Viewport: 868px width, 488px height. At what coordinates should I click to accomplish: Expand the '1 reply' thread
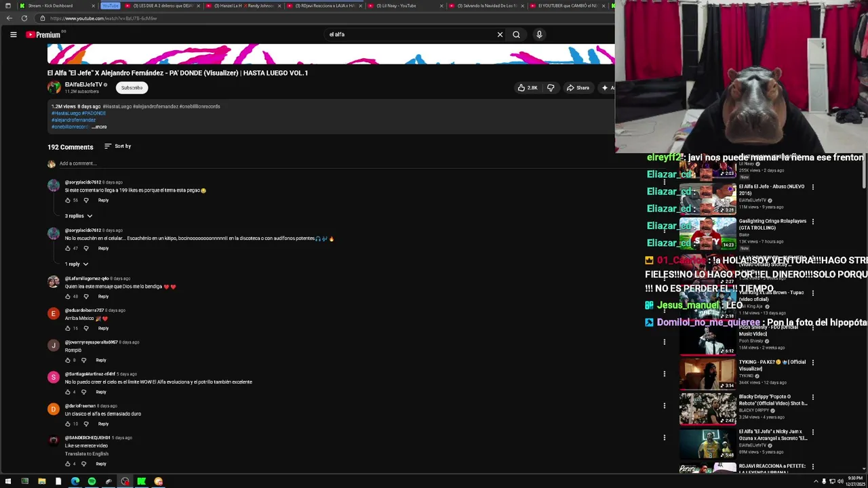click(77, 264)
